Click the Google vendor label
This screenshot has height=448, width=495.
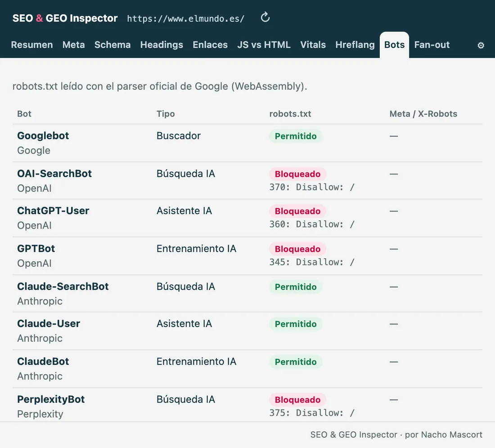[33, 151]
